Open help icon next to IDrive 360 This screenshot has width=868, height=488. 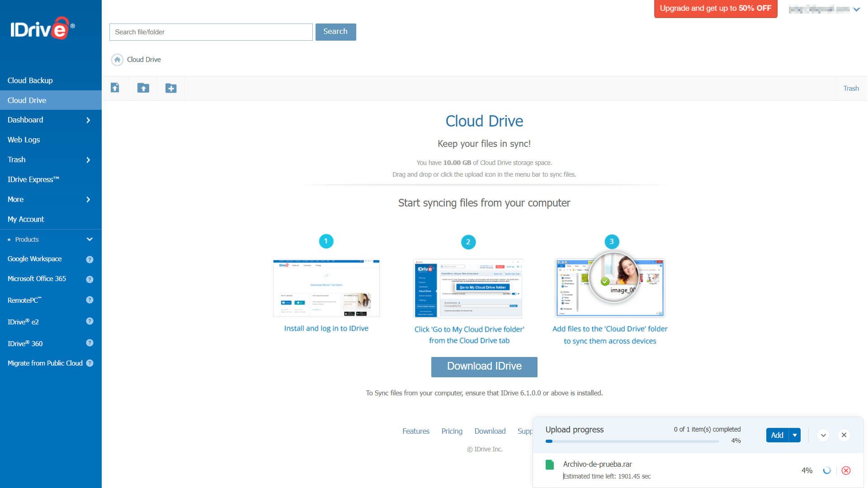coord(90,343)
